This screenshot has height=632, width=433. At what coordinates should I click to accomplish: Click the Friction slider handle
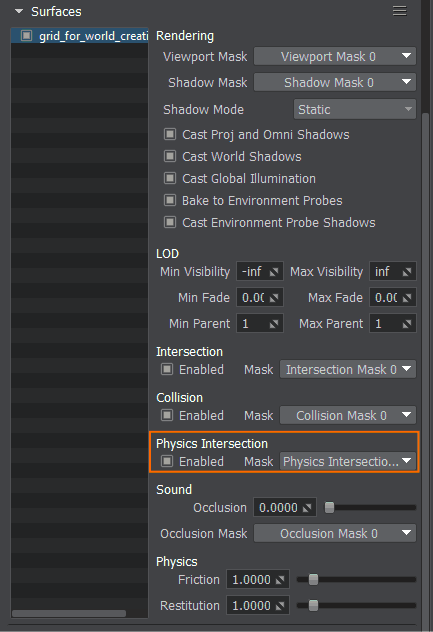coord(313,580)
